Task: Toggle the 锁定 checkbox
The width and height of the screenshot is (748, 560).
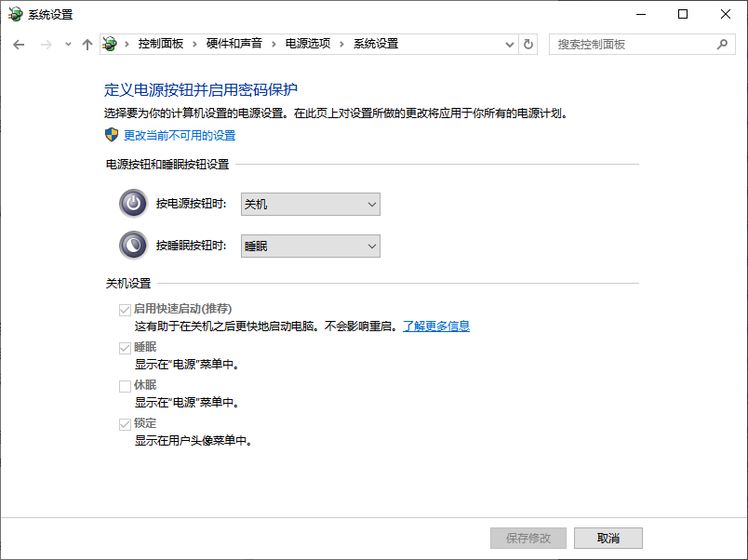Action: click(x=125, y=423)
